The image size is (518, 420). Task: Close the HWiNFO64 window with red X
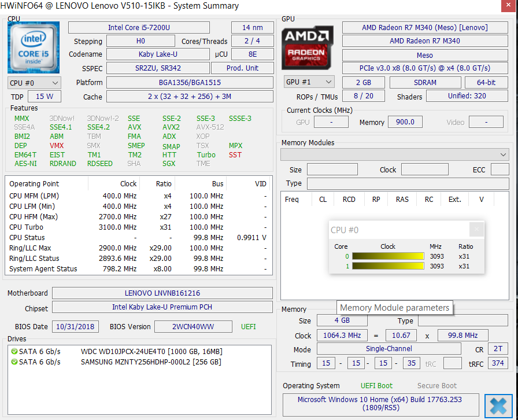click(508, 6)
